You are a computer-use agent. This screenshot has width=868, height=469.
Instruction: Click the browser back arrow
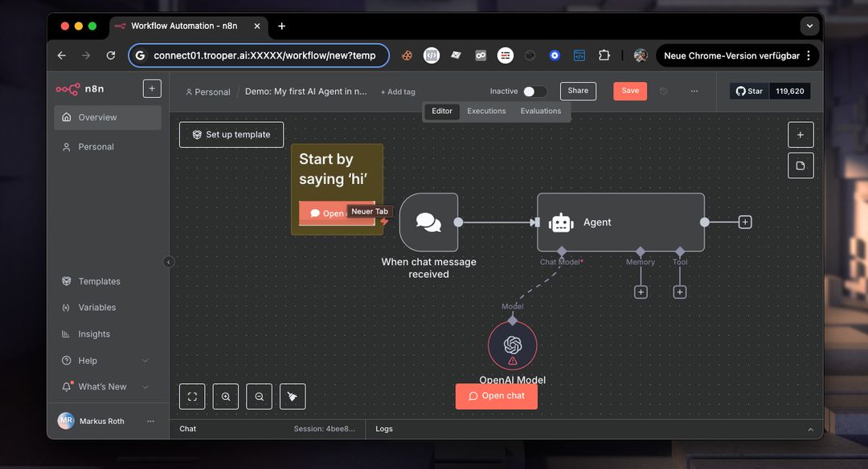(x=61, y=55)
